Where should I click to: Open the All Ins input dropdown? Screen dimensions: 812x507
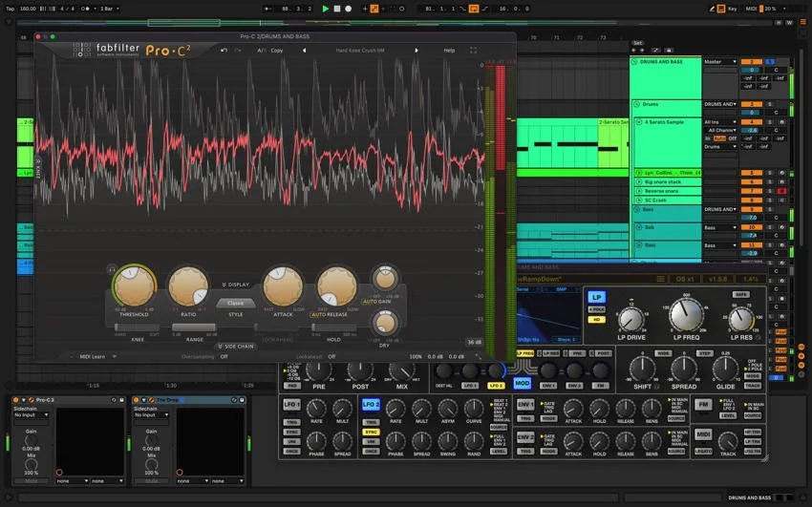click(x=720, y=122)
